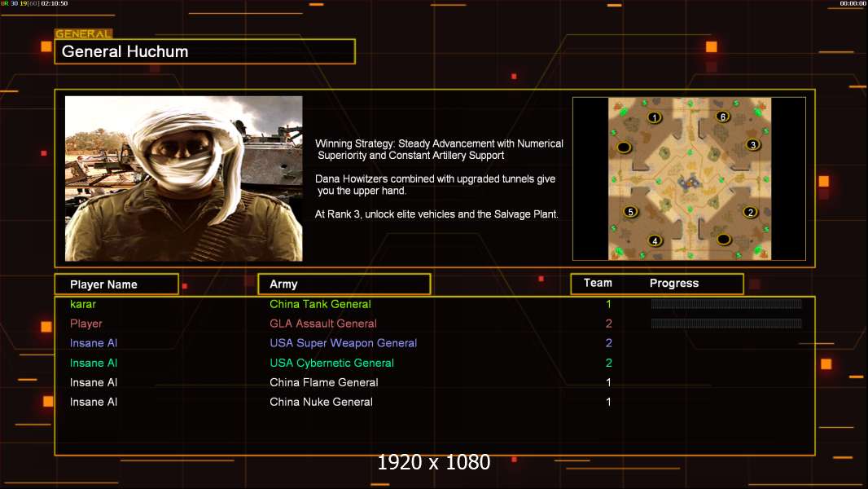This screenshot has width=868, height=489.
Task: Click team number 1 in karar's row
Action: tap(608, 304)
